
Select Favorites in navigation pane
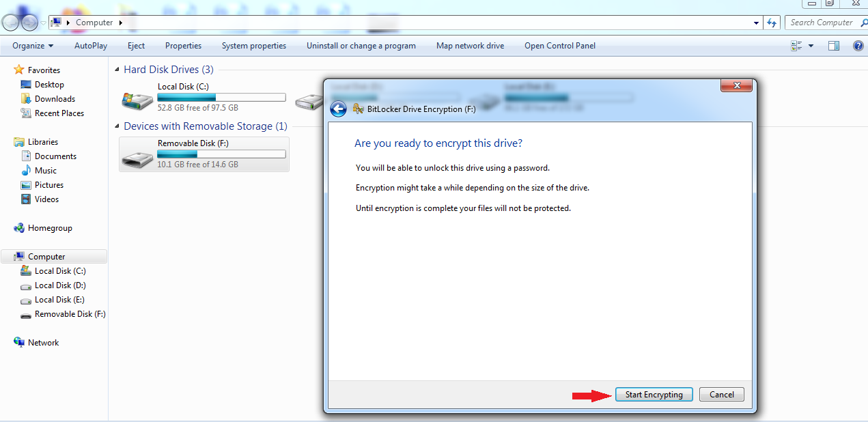[44, 70]
